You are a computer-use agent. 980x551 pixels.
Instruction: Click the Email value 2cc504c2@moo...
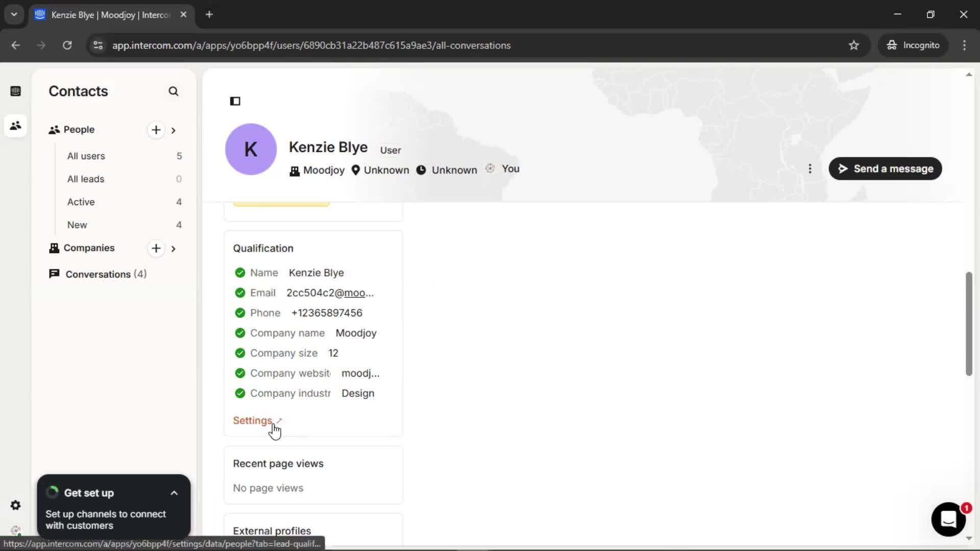[x=330, y=293]
